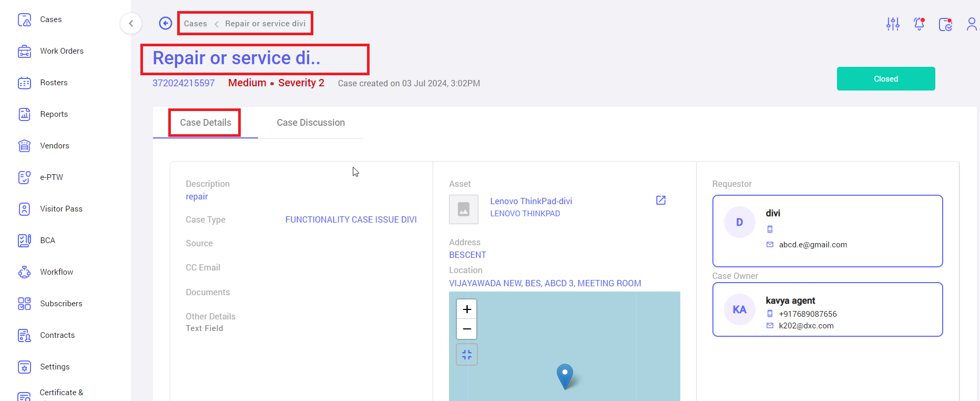Image resolution: width=980 pixels, height=401 pixels.
Task: Go back using the circled arrow icon
Action: (166, 23)
